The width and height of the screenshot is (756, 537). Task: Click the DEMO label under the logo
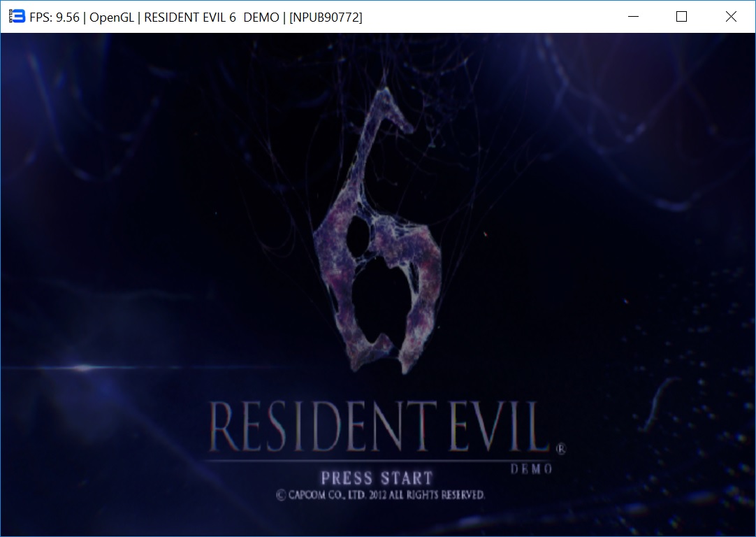click(531, 469)
